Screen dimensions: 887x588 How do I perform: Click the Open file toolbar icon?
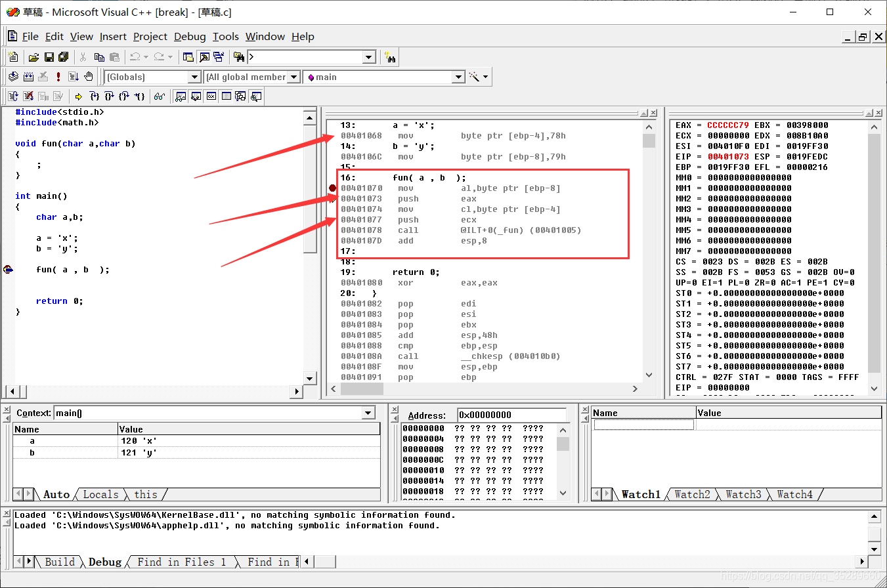tap(33, 57)
